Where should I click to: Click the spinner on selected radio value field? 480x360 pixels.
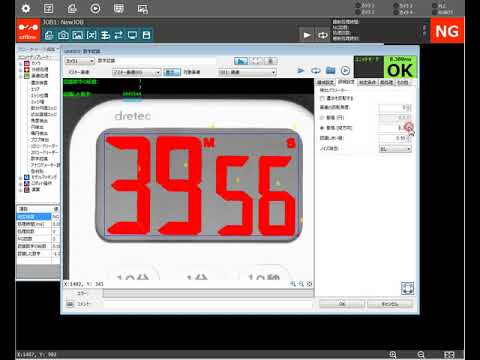coord(409,128)
